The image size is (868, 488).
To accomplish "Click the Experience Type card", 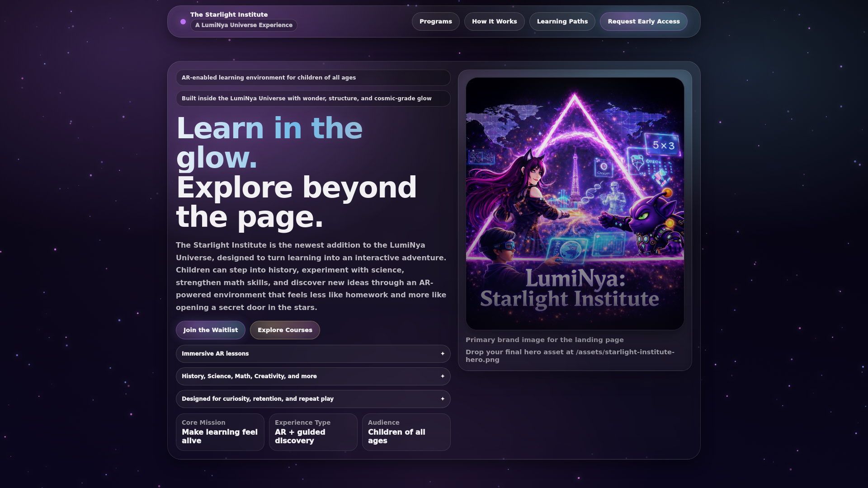I will (x=313, y=432).
